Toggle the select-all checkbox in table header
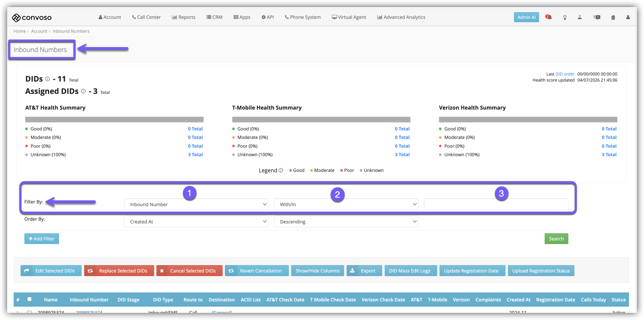 point(30,299)
